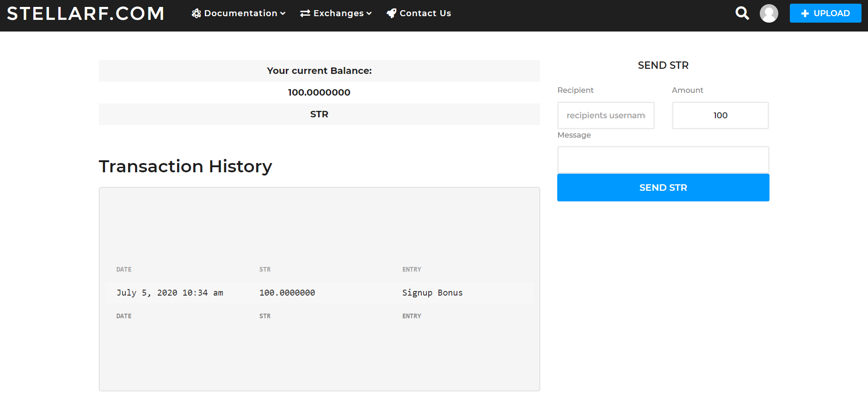Click the Amount field label
The width and height of the screenshot is (868, 406).
click(688, 90)
